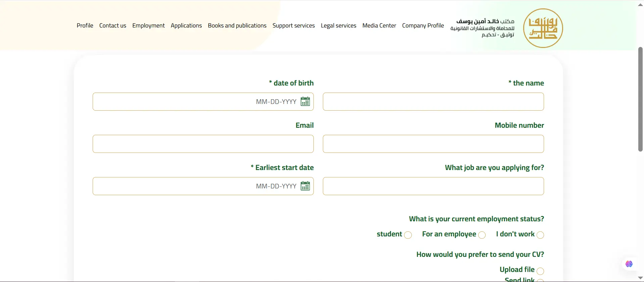The width and height of the screenshot is (644, 282).
Task: Click the scrollbar up arrow
Action: [x=640, y=5]
